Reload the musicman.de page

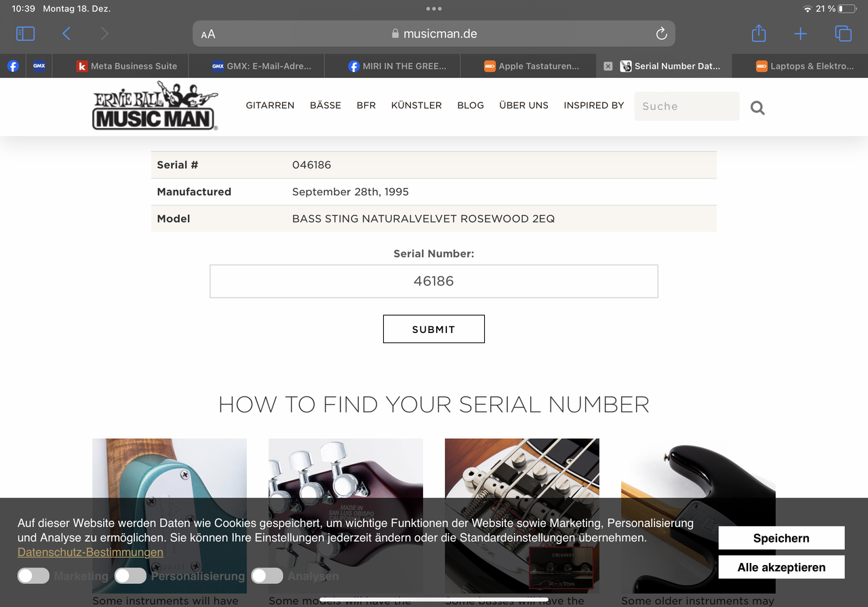click(661, 34)
